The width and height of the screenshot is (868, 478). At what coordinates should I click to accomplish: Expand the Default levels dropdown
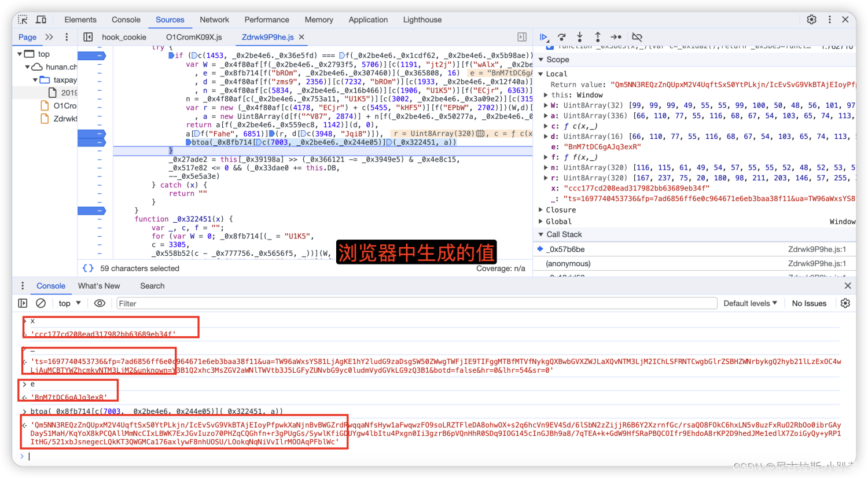coord(751,303)
